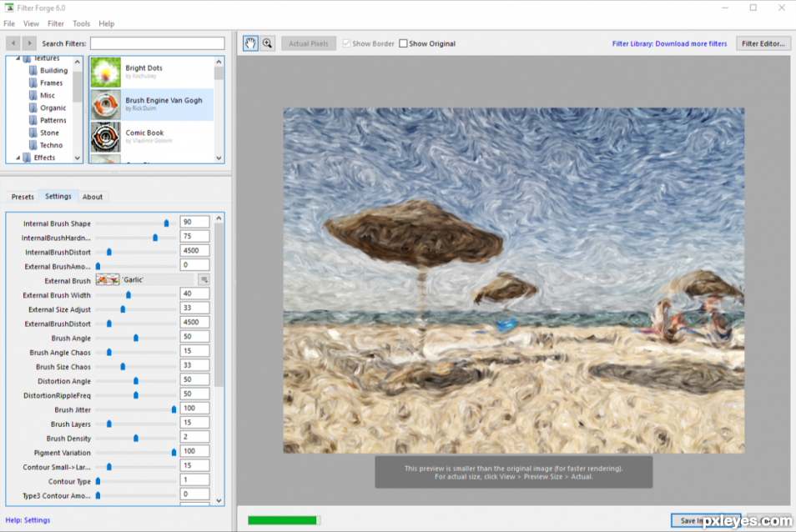Open the Organic category folder
The height and width of the screenshot is (532, 796).
point(48,108)
